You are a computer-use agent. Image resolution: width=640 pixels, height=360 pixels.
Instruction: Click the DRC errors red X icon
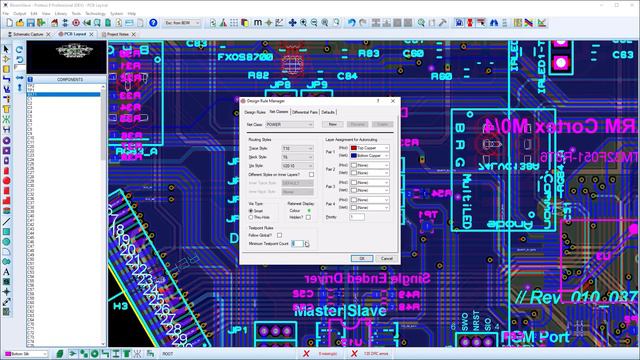click(x=354, y=353)
